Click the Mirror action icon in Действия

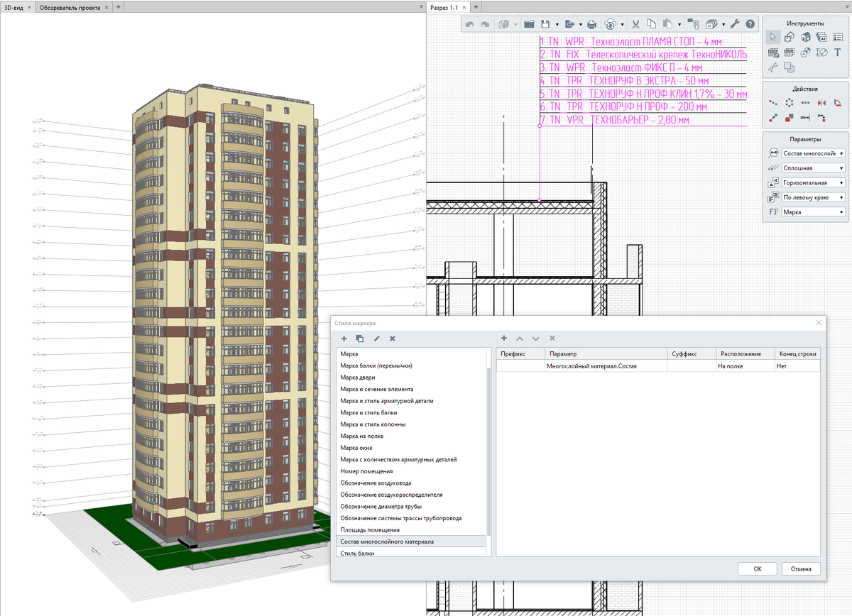(821, 103)
